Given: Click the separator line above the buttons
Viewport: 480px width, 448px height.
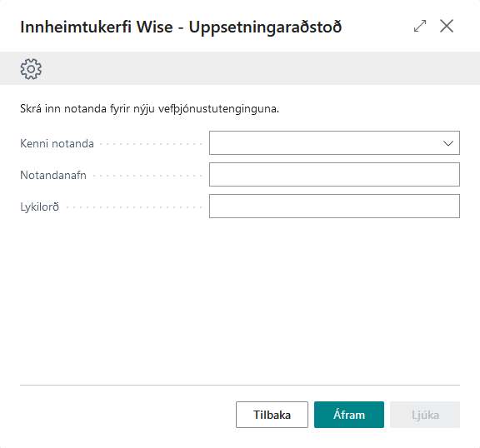Looking at the screenshot, I should pos(240,385).
